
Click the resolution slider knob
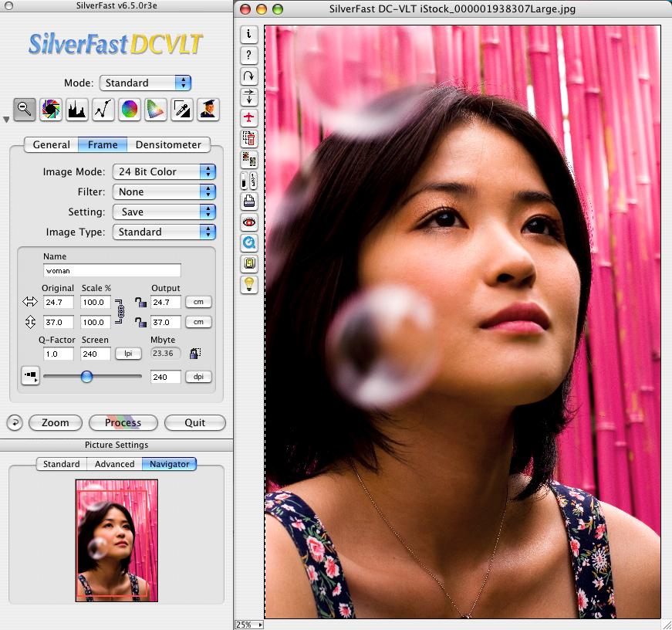[x=86, y=377]
